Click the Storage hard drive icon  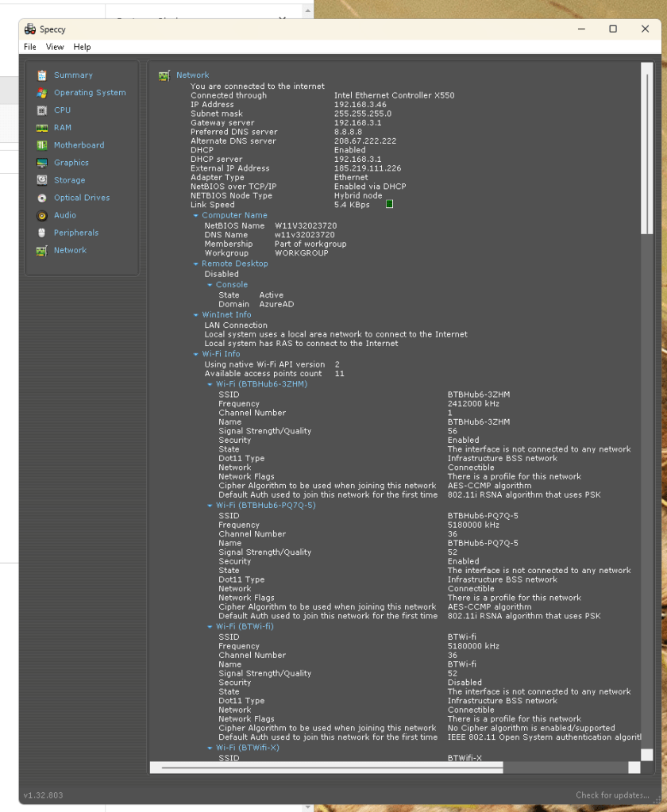coord(42,180)
